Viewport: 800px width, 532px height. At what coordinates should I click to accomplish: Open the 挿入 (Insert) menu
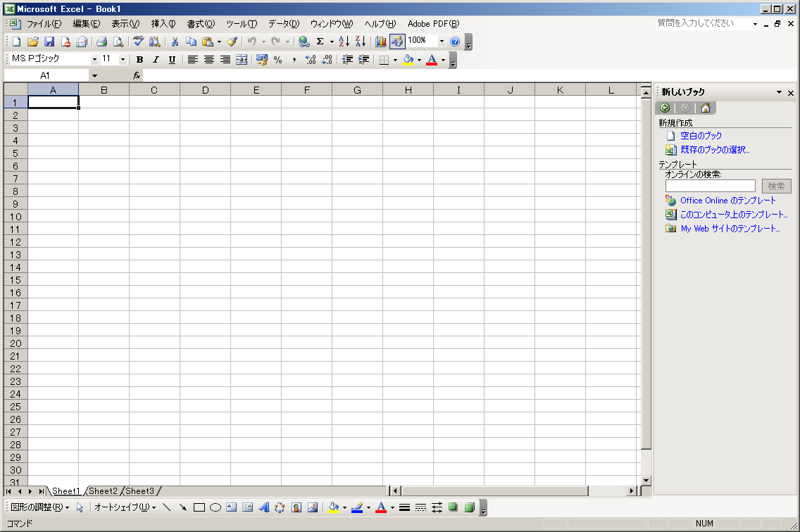163,23
